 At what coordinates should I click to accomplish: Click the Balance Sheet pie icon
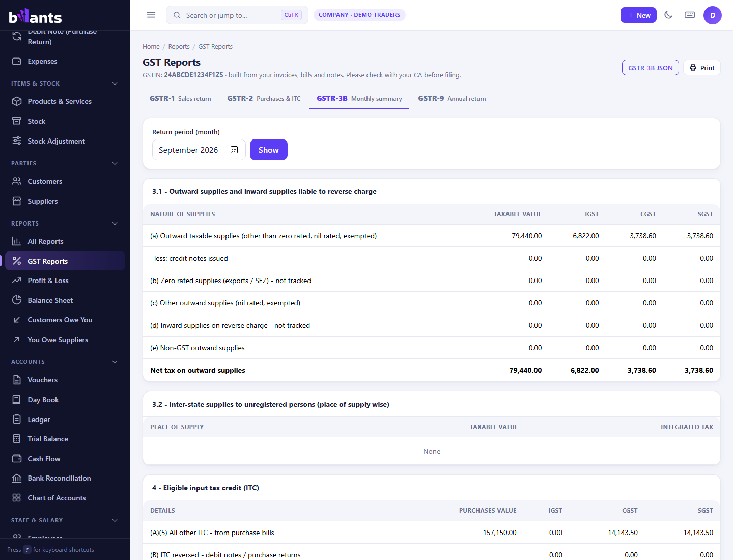[x=17, y=300]
